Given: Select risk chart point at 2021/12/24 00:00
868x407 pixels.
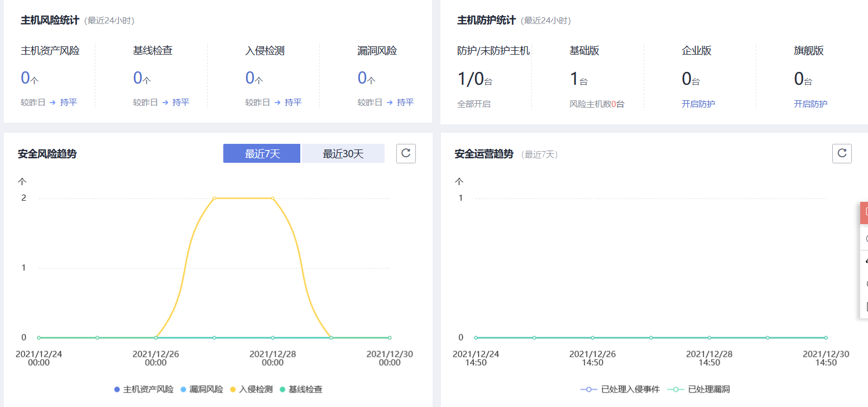Looking at the screenshot, I should (x=39, y=337).
